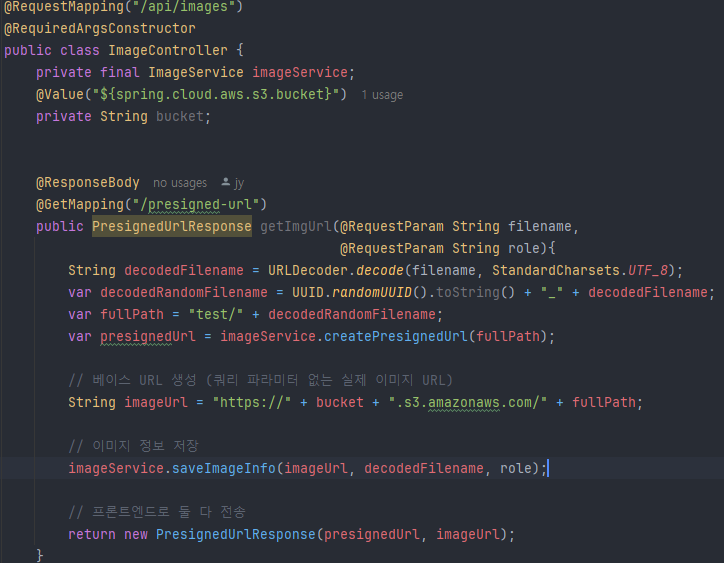Image resolution: width=724 pixels, height=563 pixels.
Task: Open the "1 usage" hint next to @Value
Action: click(382, 95)
